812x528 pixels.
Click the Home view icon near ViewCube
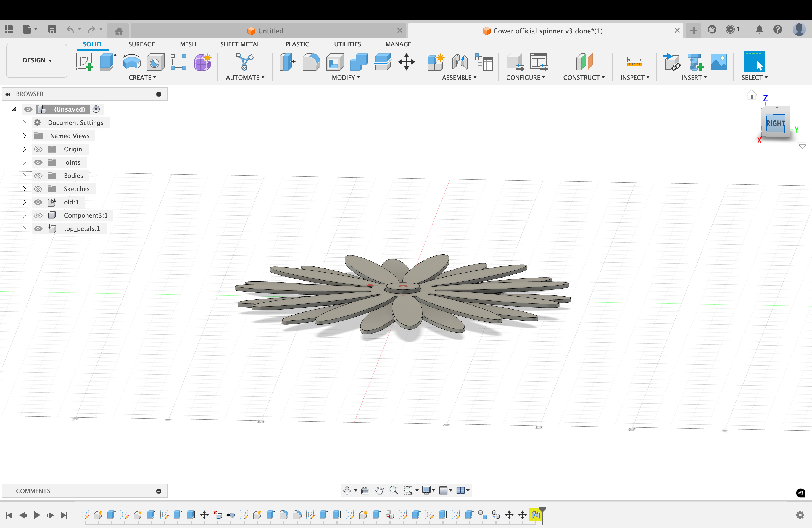(751, 95)
